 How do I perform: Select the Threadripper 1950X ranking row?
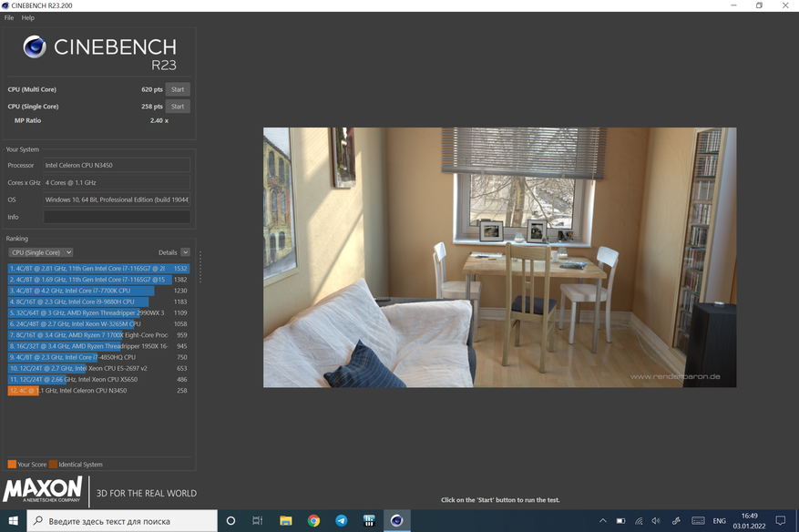99,346
